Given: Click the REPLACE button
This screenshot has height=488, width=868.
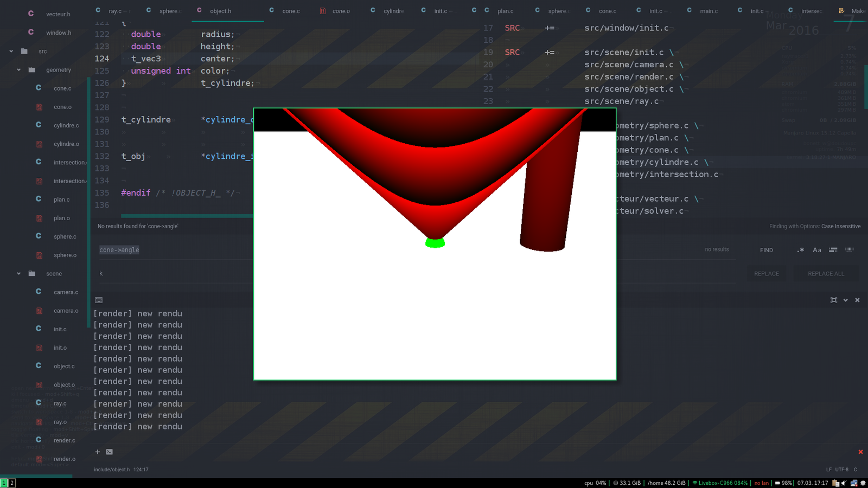Looking at the screenshot, I should (x=767, y=274).
